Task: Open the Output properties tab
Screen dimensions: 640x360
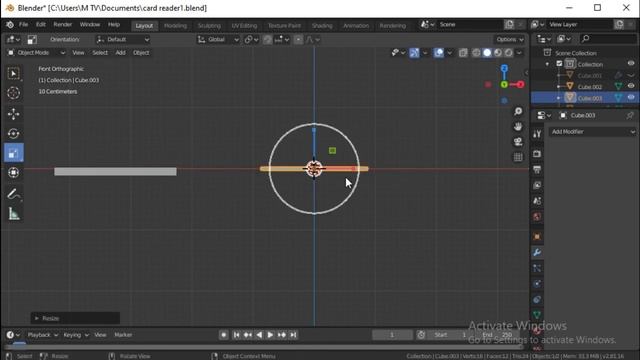Action: pos(537,170)
